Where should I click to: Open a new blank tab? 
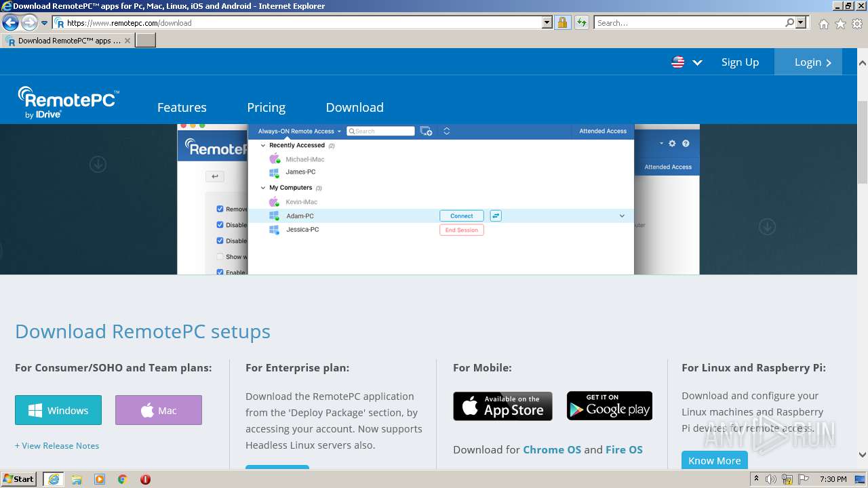click(x=146, y=41)
